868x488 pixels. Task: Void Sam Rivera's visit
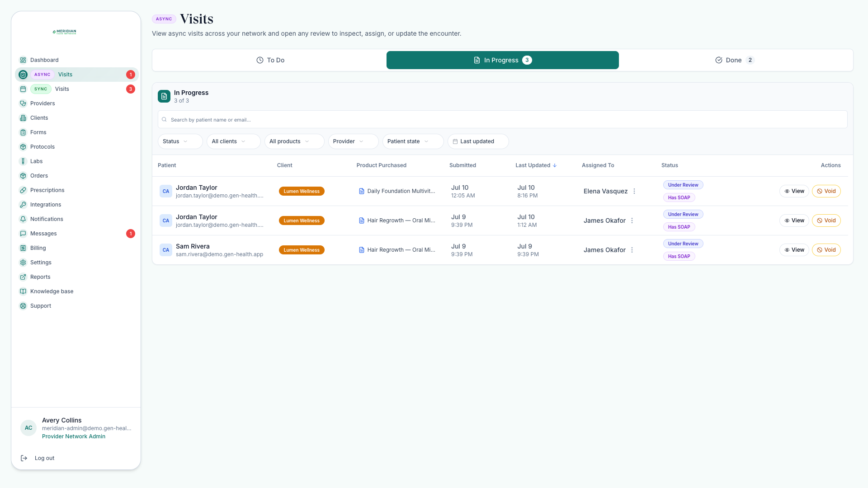click(826, 250)
